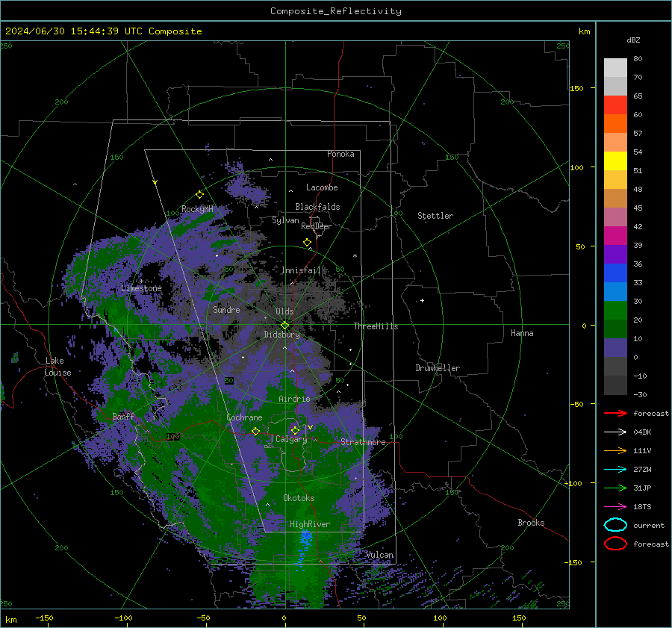Select the red 65–60 dBZ swatch

pyautogui.click(x=615, y=105)
